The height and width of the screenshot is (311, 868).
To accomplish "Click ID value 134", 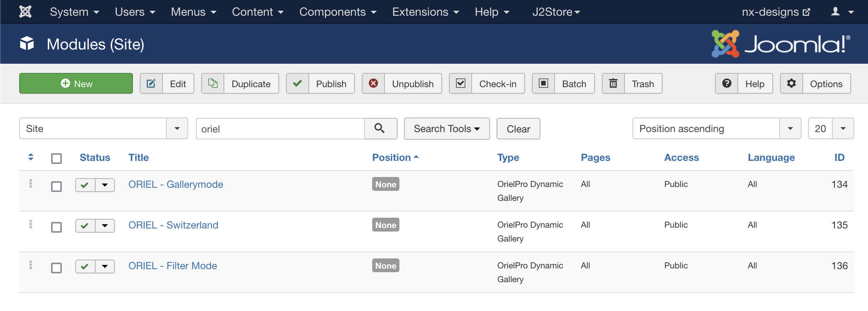I will click(840, 184).
